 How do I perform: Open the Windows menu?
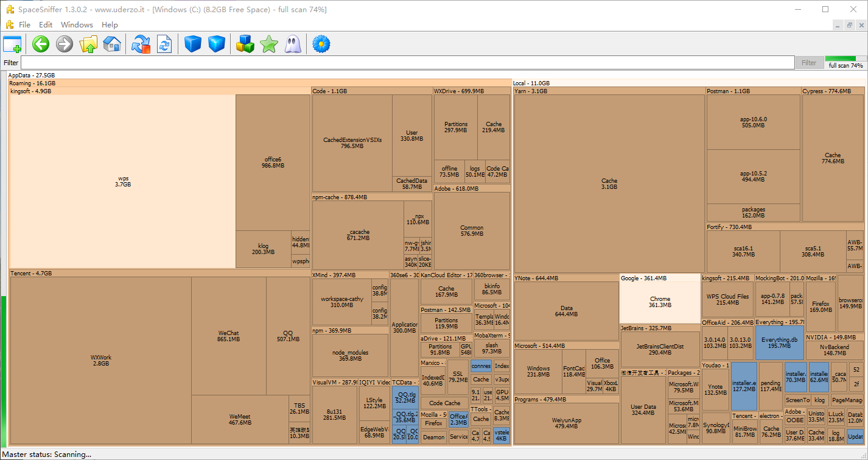click(x=77, y=24)
